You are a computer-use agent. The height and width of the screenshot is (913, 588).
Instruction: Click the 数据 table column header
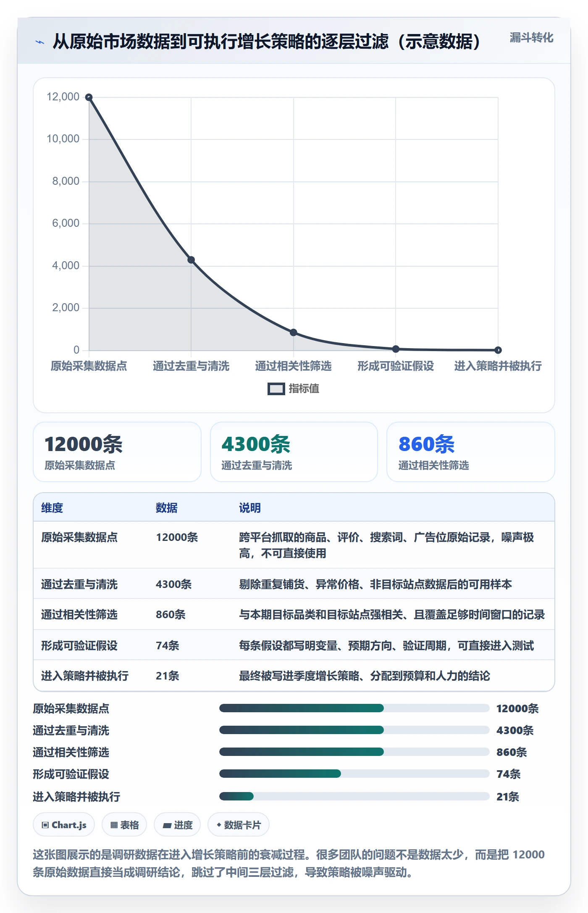(167, 508)
